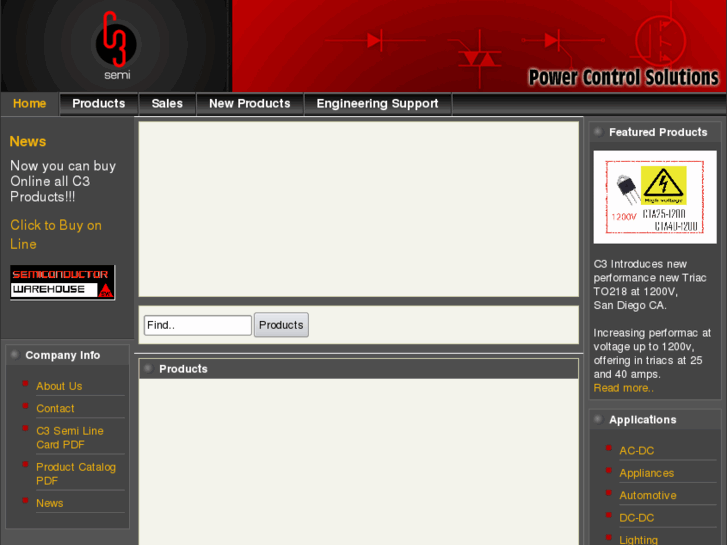Click the Applications panel header
Screen dimensions: 727x545
point(655,420)
